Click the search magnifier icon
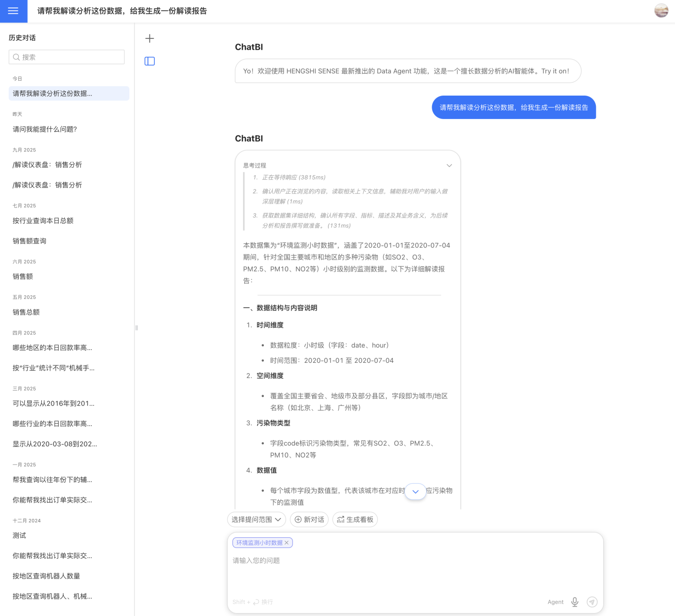 click(16, 57)
